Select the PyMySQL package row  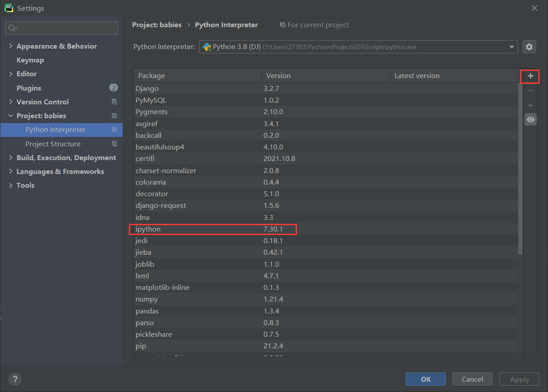[326, 100]
